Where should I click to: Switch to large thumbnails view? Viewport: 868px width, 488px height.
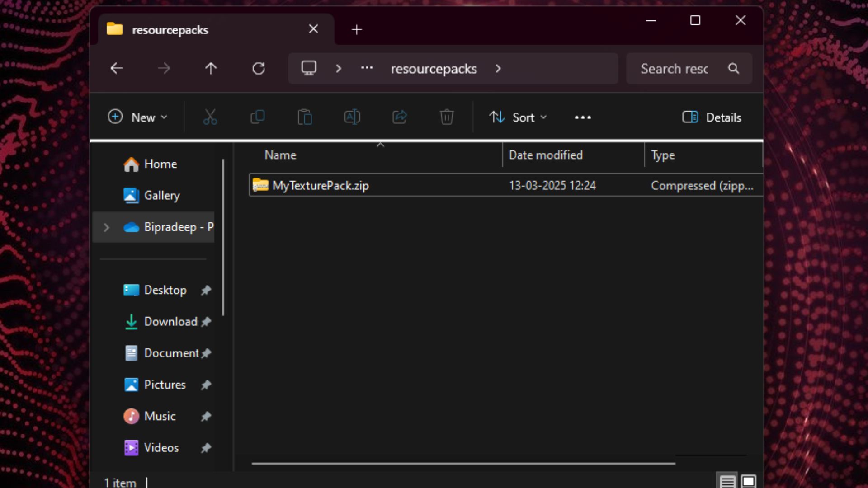(x=749, y=481)
